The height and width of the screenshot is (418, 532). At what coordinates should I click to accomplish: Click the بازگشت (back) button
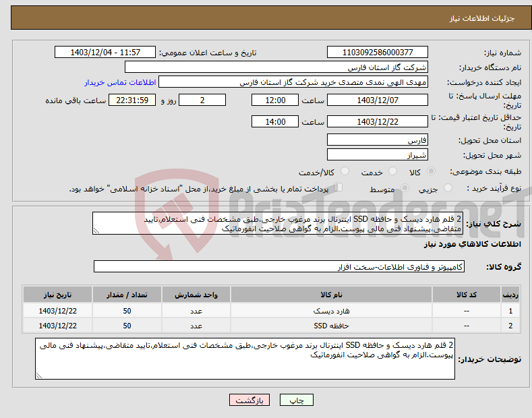coord(249,400)
